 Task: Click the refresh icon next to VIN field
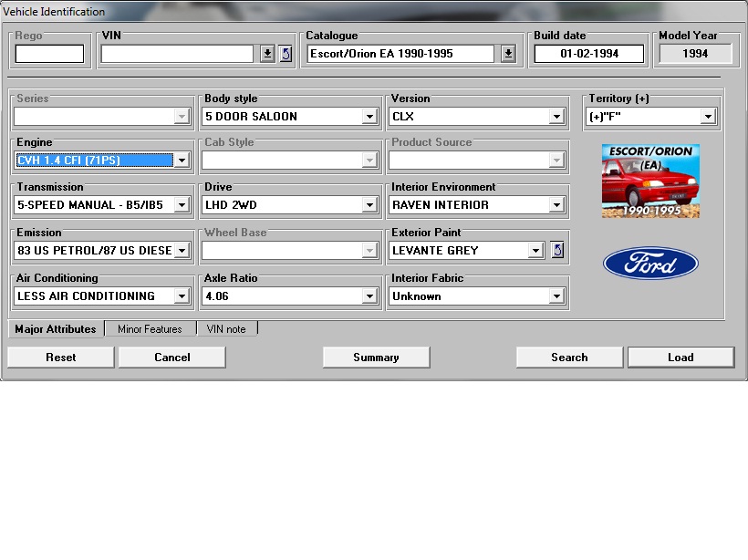(x=286, y=54)
